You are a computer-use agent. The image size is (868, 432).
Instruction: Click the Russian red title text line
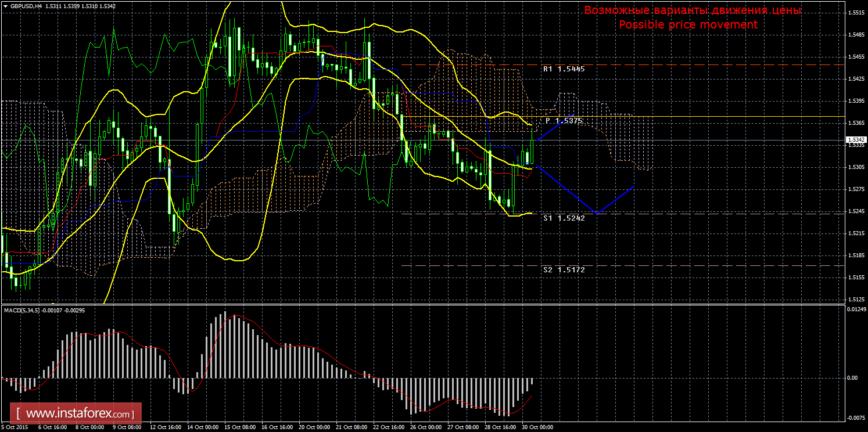click(x=693, y=11)
